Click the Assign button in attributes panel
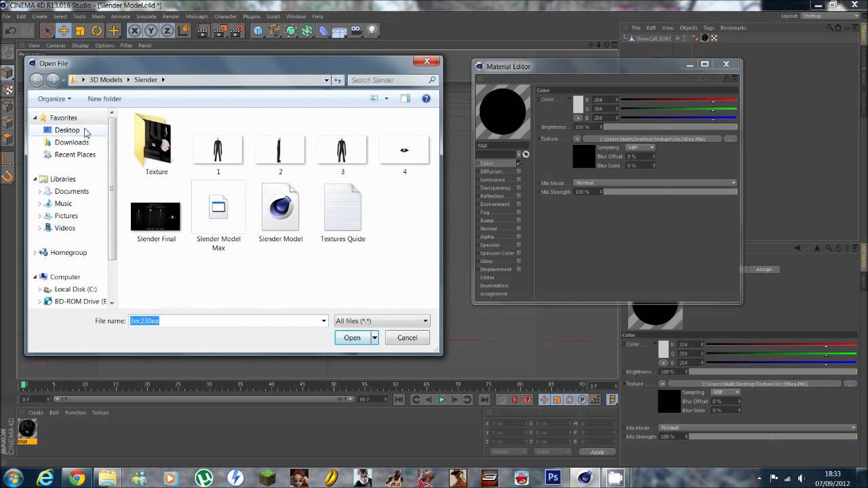Viewport: 868px width, 488px height. click(764, 269)
